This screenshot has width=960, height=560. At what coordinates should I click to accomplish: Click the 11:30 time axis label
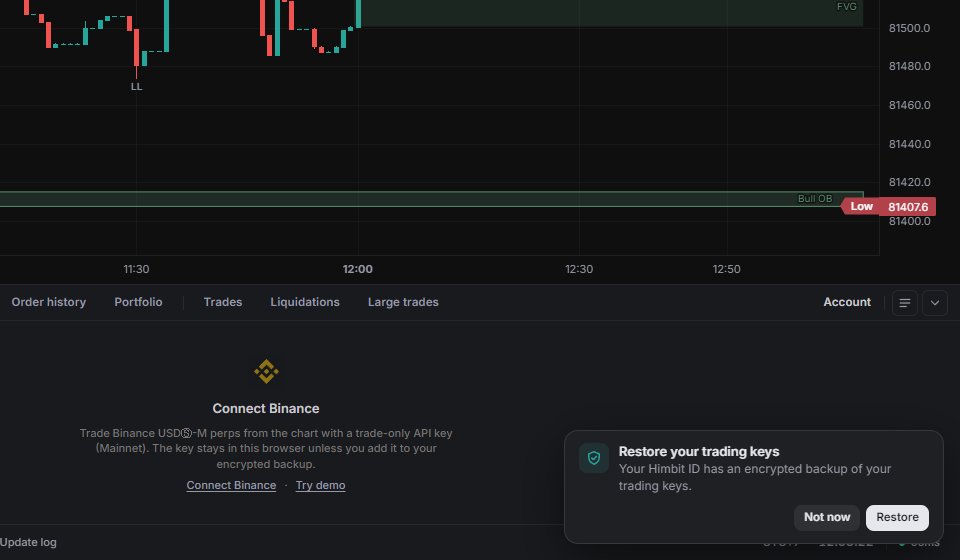point(136,269)
